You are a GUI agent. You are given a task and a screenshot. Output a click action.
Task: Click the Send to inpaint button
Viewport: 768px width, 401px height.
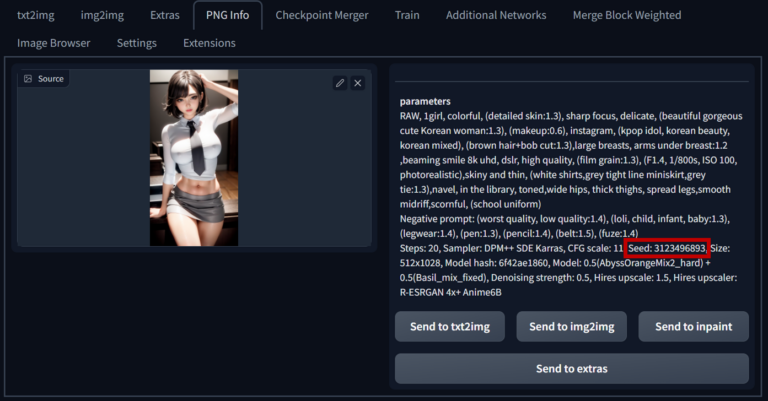click(x=694, y=327)
